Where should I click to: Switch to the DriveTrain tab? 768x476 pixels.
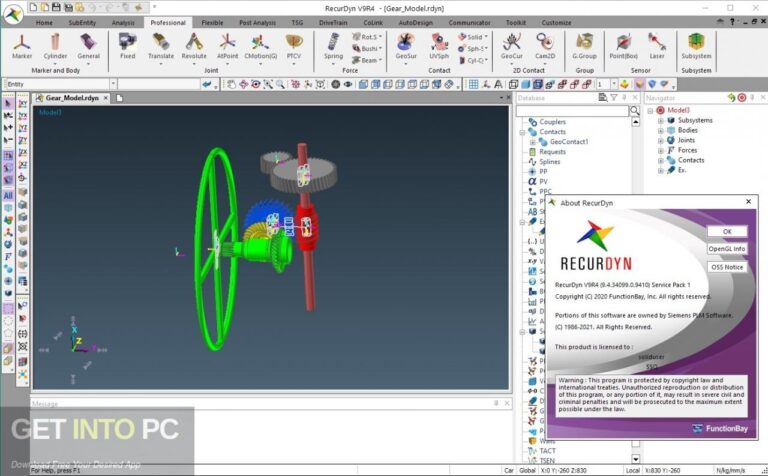click(333, 23)
